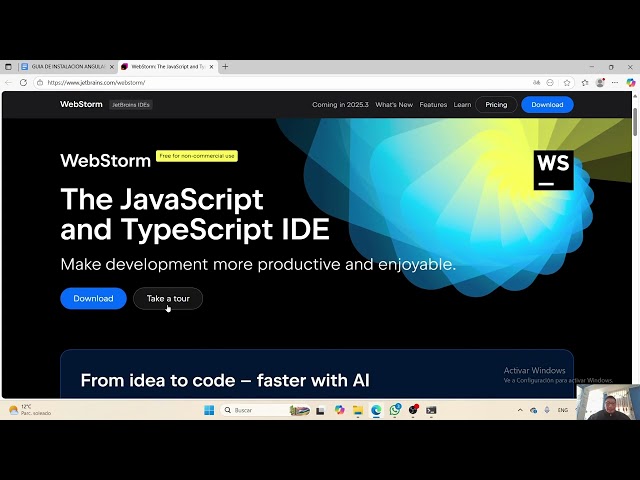The width and height of the screenshot is (640, 480).
Task: Click the page vertical scrollbar thumb
Action: click(635, 122)
